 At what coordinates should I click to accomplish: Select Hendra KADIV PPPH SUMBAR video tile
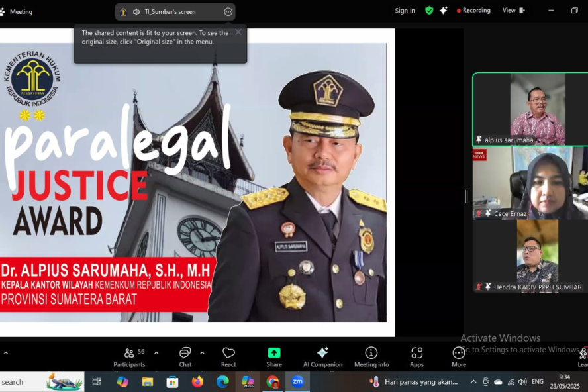pos(530,256)
